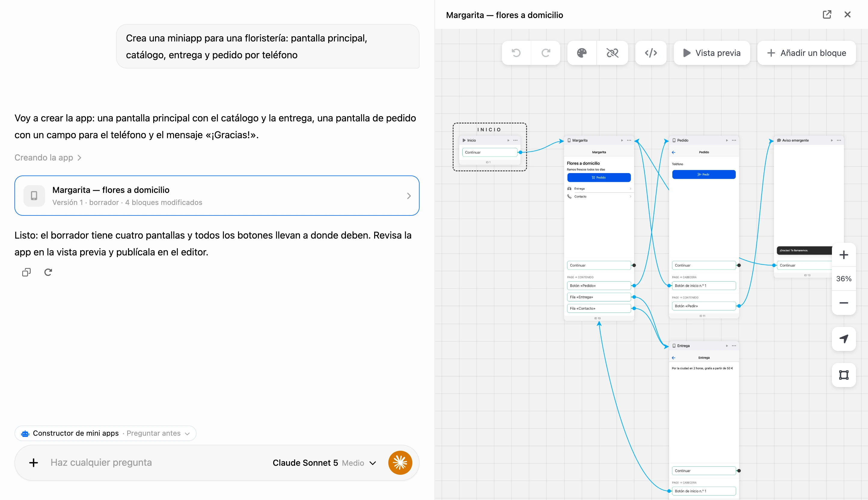
Task: Play the Margarita block
Action: pos(622,140)
